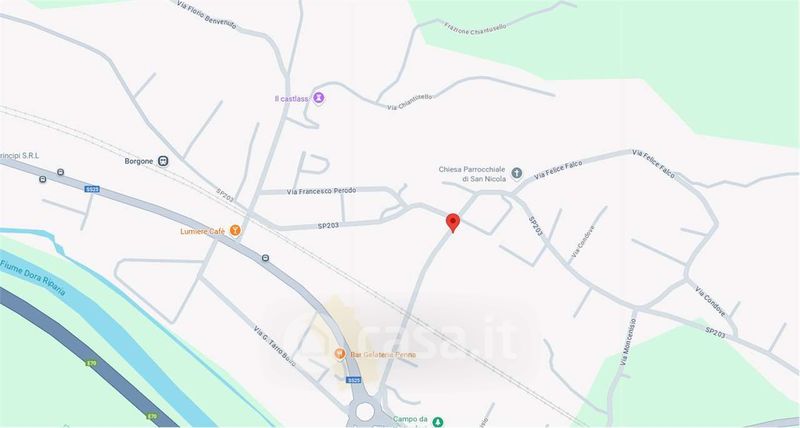800x428 pixels.
Task: Click the Il castlass text label
Action: (x=291, y=98)
